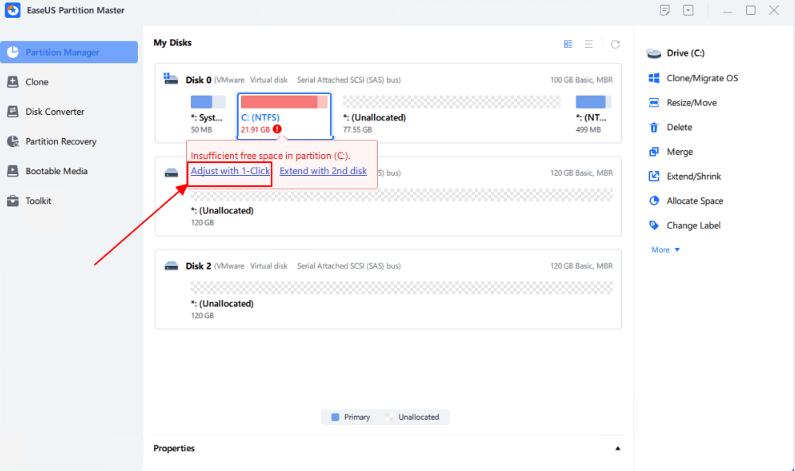This screenshot has width=795, height=471.
Task: Click the Disk 0 header label
Action: click(x=198, y=80)
